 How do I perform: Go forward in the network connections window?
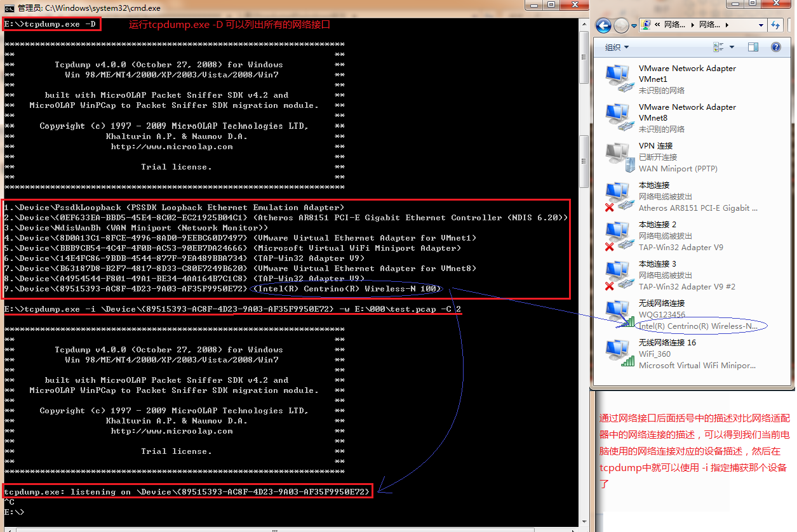click(x=622, y=25)
